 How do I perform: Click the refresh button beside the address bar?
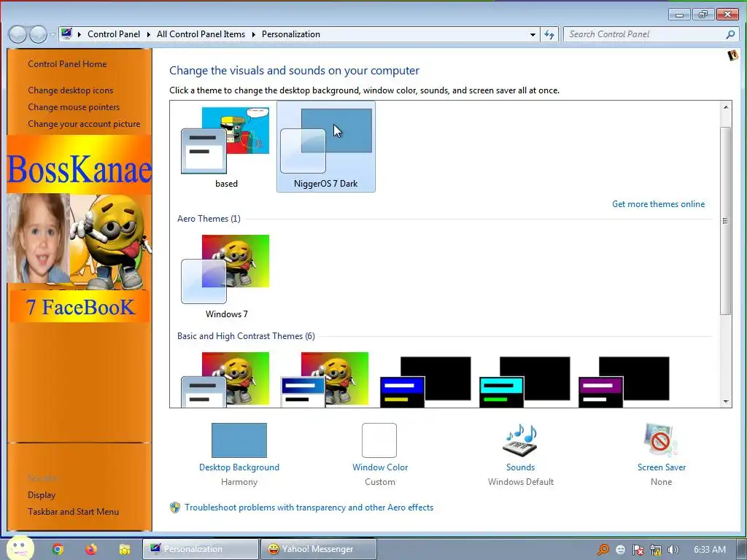click(549, 34)
